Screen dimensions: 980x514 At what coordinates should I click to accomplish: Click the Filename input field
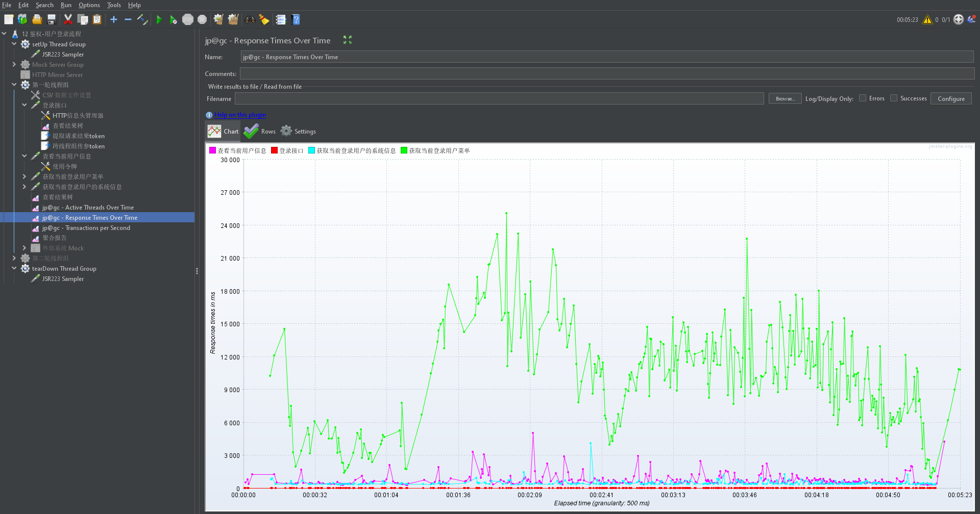499,98
